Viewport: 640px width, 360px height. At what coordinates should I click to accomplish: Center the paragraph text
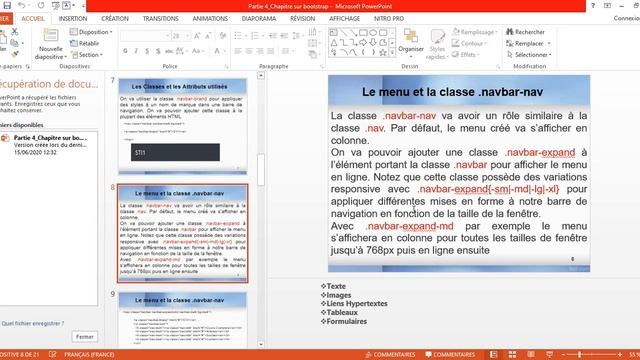coord(249,51)
